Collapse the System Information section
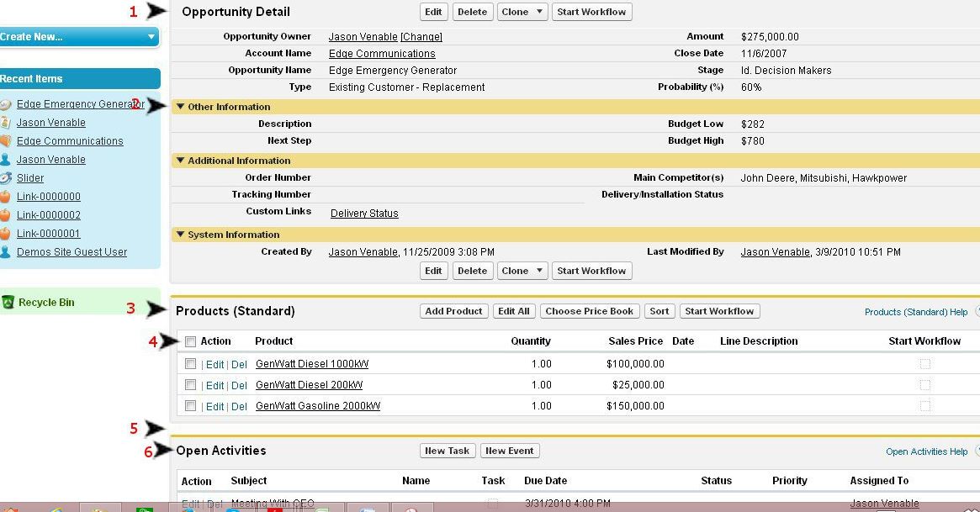Viewport: 980px width, 512px height. coord(180,235)
